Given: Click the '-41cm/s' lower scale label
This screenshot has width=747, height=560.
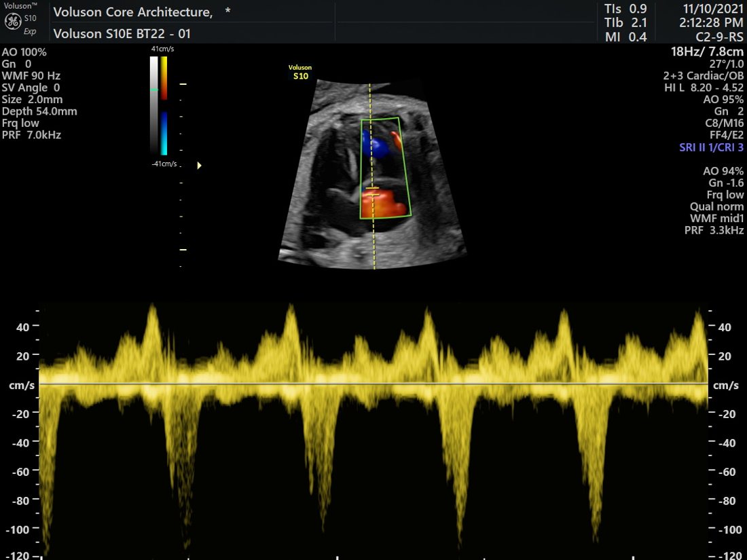Looking at the screenshot, I should click(164, 164).
